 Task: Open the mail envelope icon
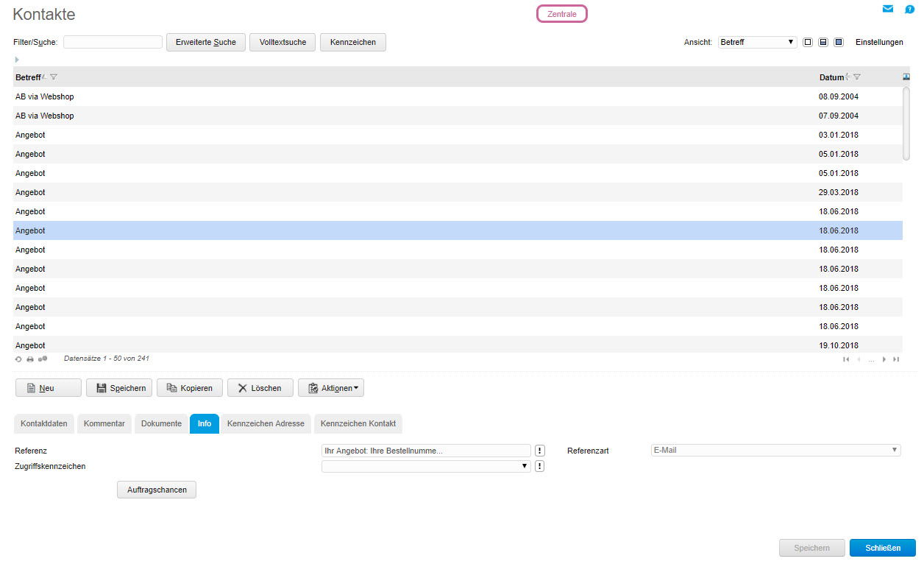(x=888, y=9)
